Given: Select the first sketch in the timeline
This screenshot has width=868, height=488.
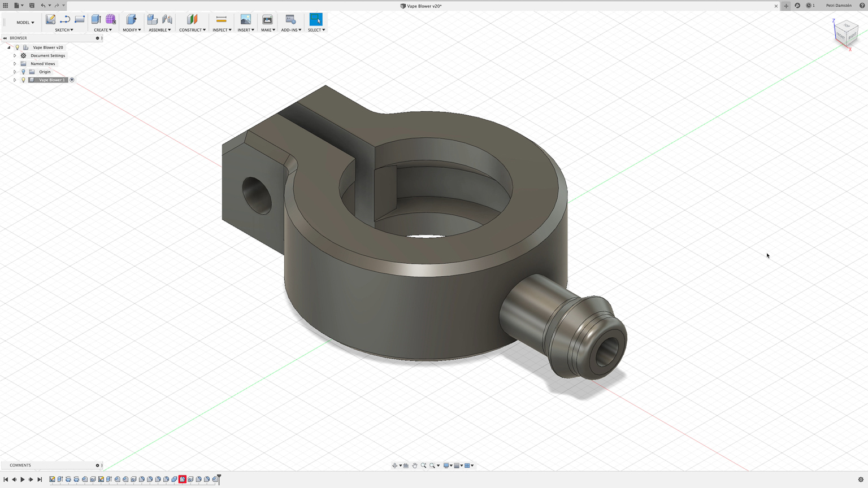Looking at the screenshot, I should [x=52, y=480].
